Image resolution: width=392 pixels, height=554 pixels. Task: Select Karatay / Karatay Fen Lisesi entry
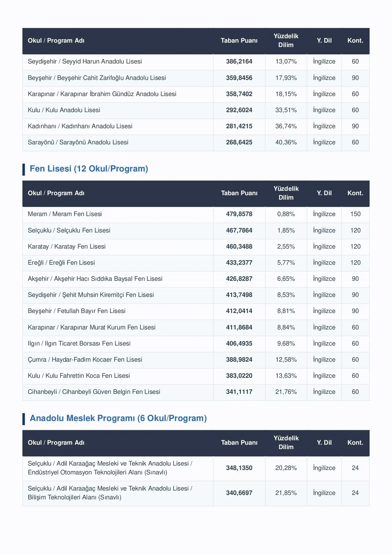point(66,247)
